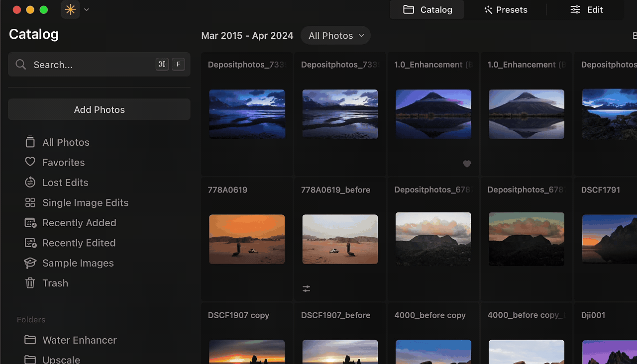This screenshot has width=637, height=364.
Task: Open the All Photos filter dropdown
Action: click(x=336, y=35)
